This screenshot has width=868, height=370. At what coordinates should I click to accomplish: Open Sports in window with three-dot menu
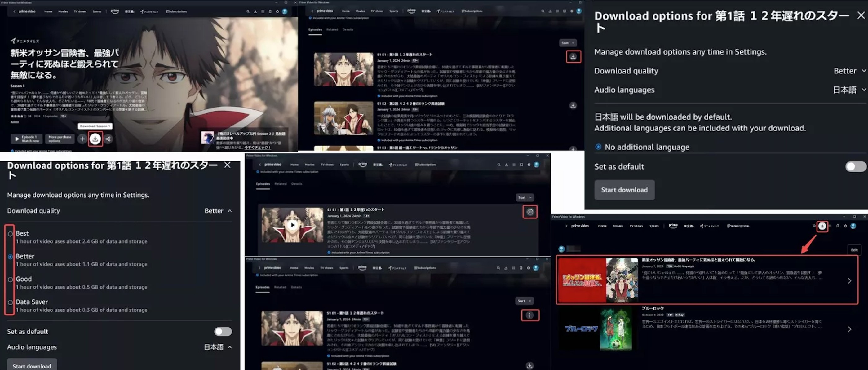(x=344, y=268)
